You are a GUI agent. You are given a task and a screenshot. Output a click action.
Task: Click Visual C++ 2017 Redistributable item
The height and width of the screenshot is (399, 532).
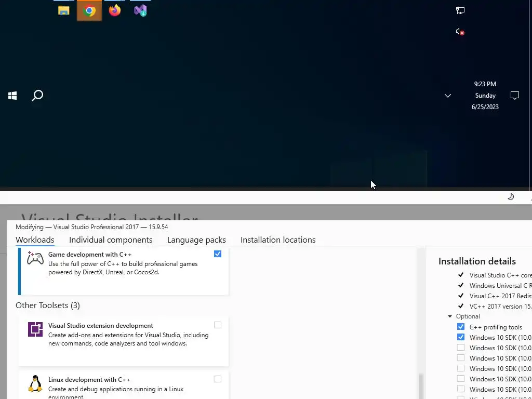(500, 296)
